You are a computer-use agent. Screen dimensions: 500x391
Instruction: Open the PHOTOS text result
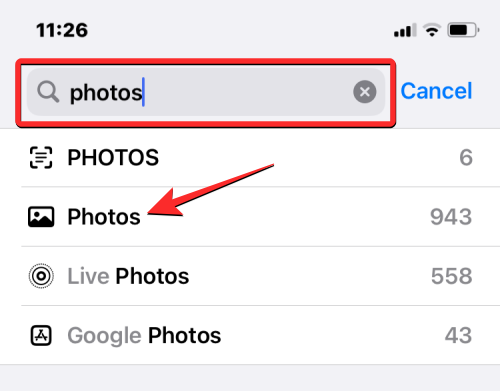pos(250,157)
